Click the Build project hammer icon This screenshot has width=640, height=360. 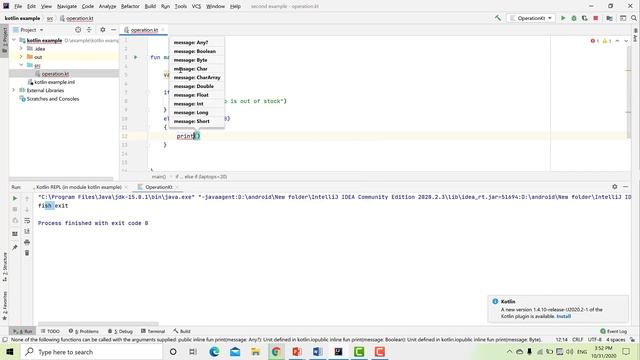pos(498,18)
